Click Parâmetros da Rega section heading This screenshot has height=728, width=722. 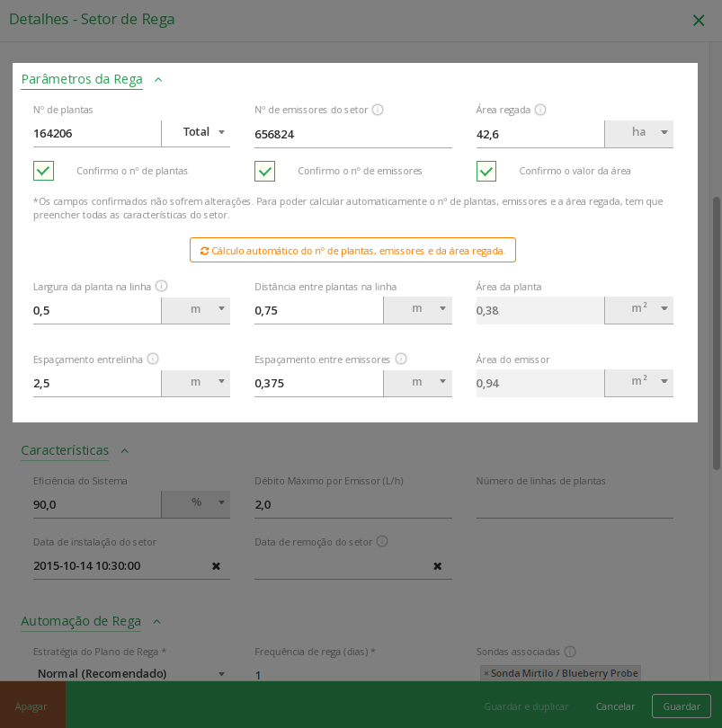coord(82,79)
